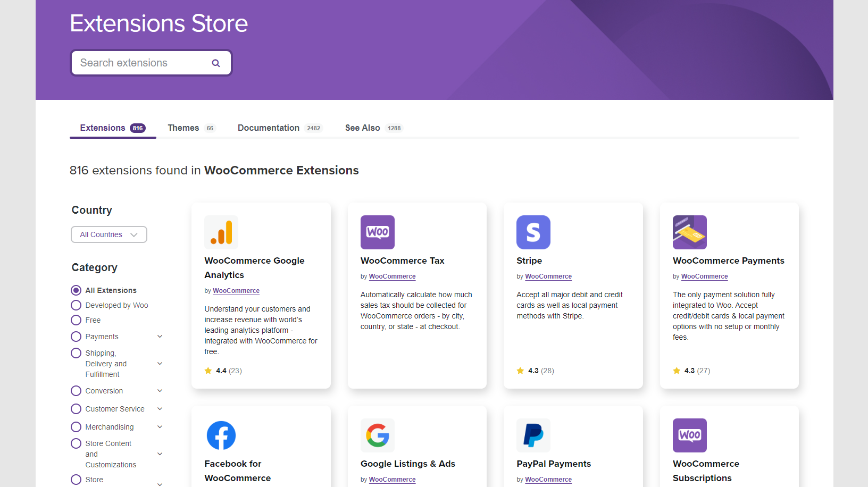868x487 pixels.
Task: Click the WooCommerce Subscriptions Woo icon
Action: [689, 435]
